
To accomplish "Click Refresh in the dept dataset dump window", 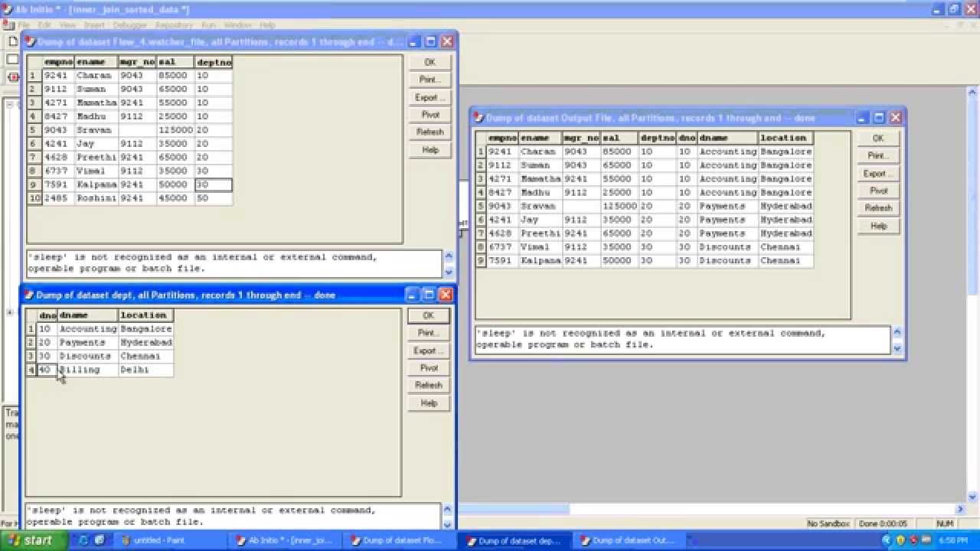I will (428, 385).
